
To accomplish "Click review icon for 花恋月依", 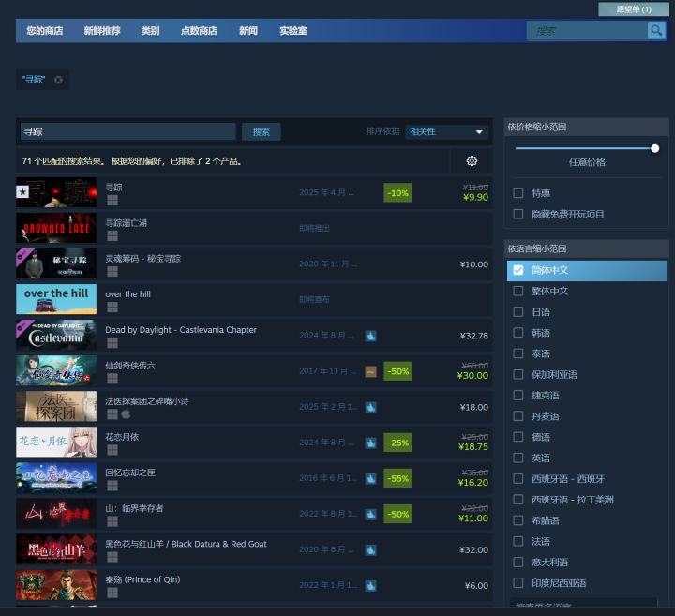I will (370, 443).
